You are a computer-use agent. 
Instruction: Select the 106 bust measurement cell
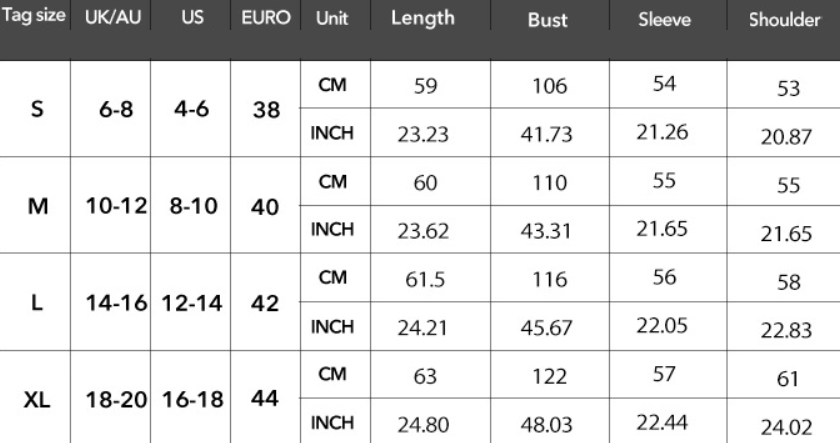550,87
